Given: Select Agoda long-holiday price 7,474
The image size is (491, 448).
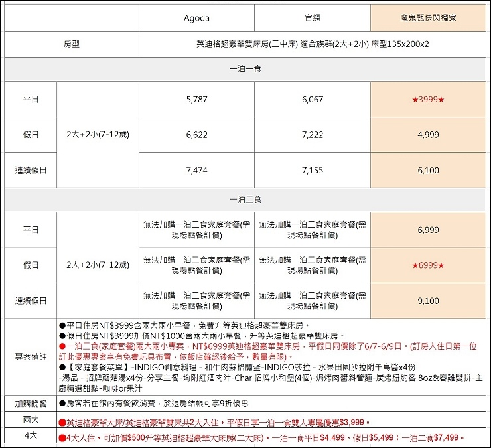Looking at the screenshot, I should [196, 170].
